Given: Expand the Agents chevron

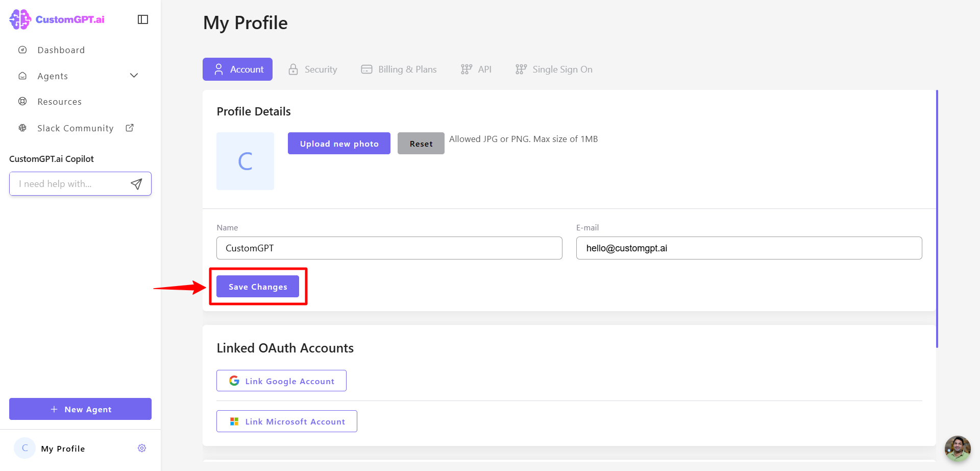Looking at the screenshot, I should [134, 76].
